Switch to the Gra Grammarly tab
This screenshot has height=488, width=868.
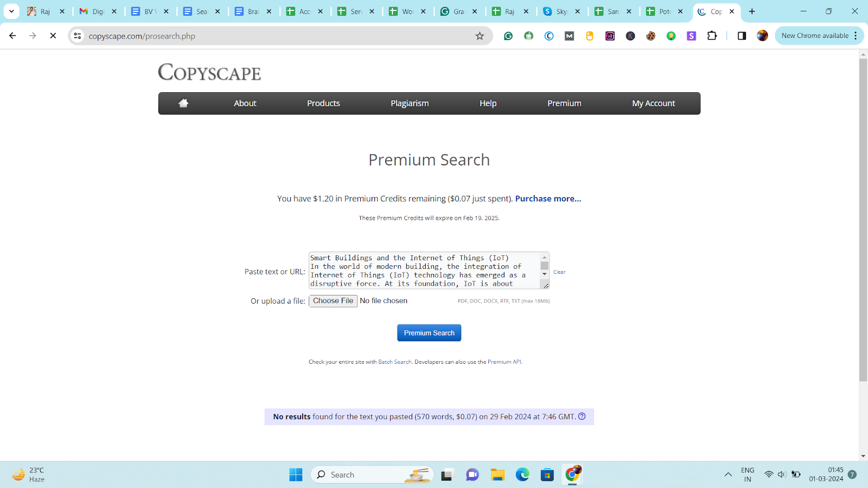(x=459, y=11)
